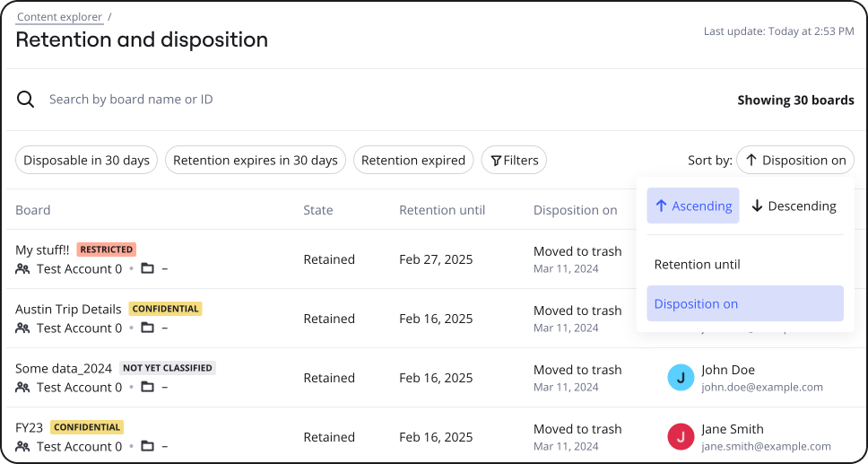Switch to Descending sort order
The width and height of the screenshot is (868, 464).
coord(794,206)
